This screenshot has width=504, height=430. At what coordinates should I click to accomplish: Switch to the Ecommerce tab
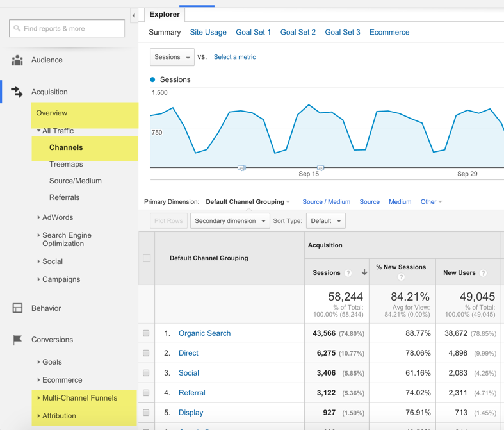coord(389,32)
